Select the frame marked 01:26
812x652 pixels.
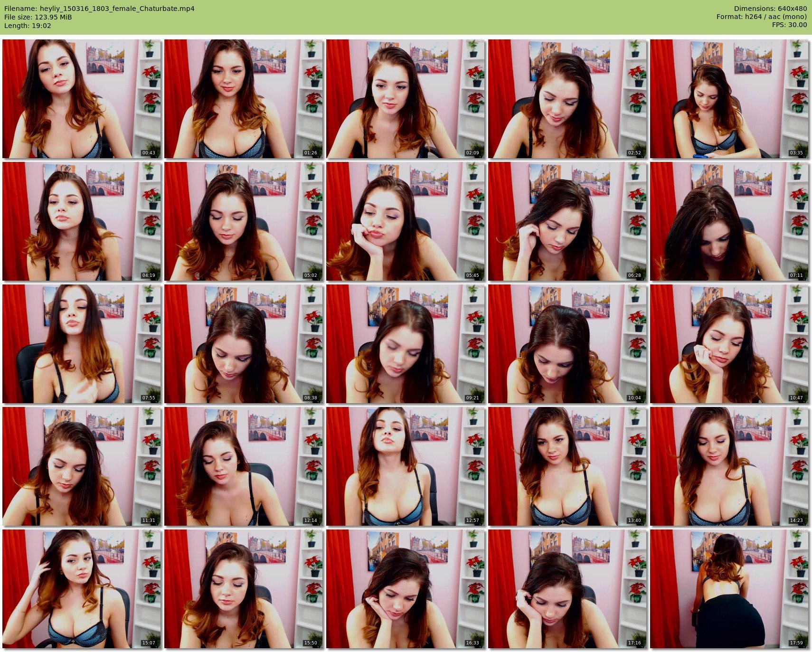pyautogui.click(x=244, y=99)
